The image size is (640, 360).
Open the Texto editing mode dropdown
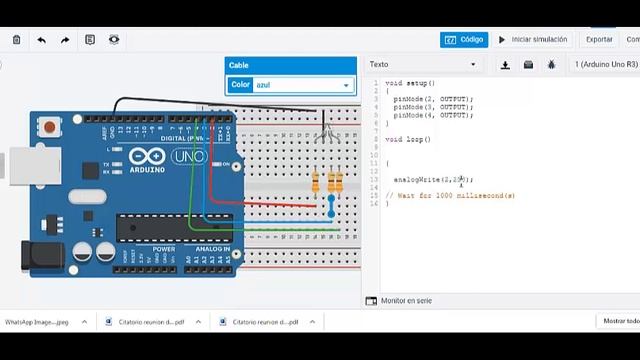tap(423, 64)
